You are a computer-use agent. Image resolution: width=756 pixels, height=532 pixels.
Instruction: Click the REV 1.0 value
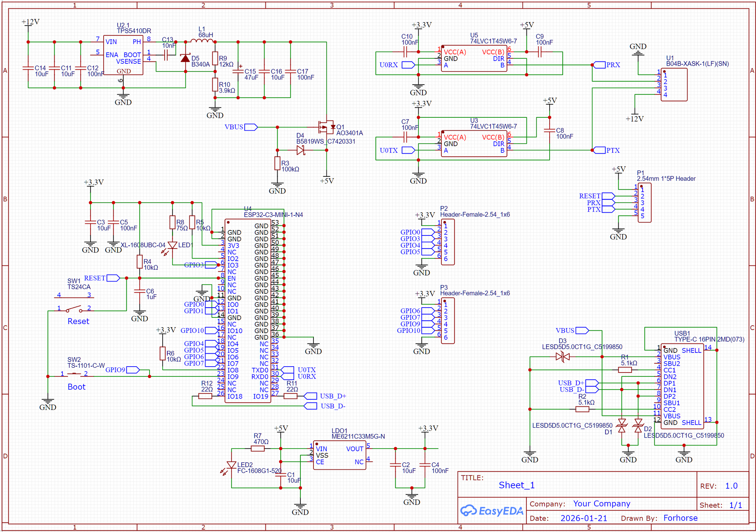(x=731, y=486)
